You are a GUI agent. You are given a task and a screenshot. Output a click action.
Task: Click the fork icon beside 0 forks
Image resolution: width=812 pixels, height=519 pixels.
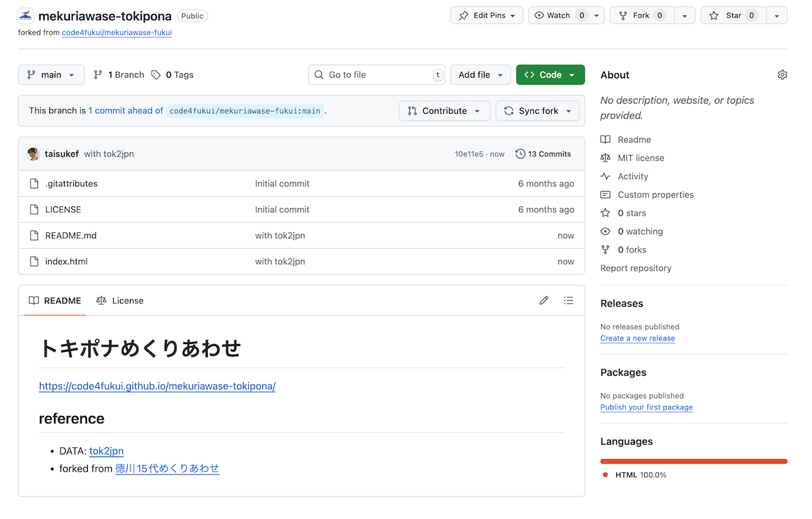click(605, 250)
